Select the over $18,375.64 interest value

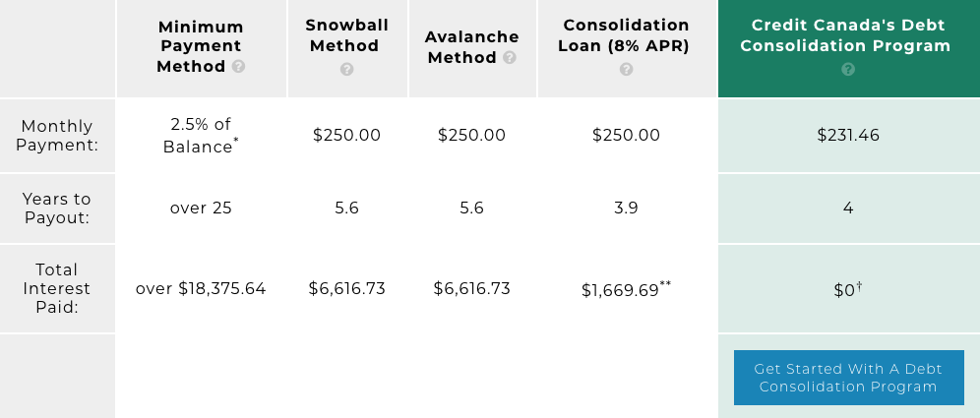201,288
